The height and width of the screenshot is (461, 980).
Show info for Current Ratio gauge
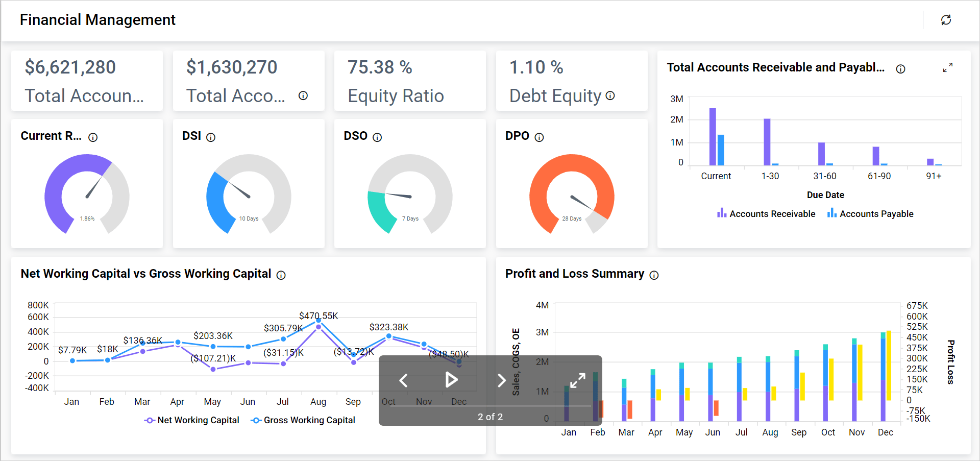pos(93,137)
